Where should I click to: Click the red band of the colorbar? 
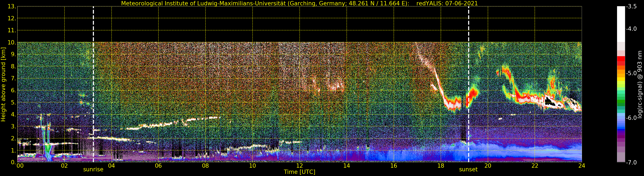pyautogui.click(x=621, y=60)
